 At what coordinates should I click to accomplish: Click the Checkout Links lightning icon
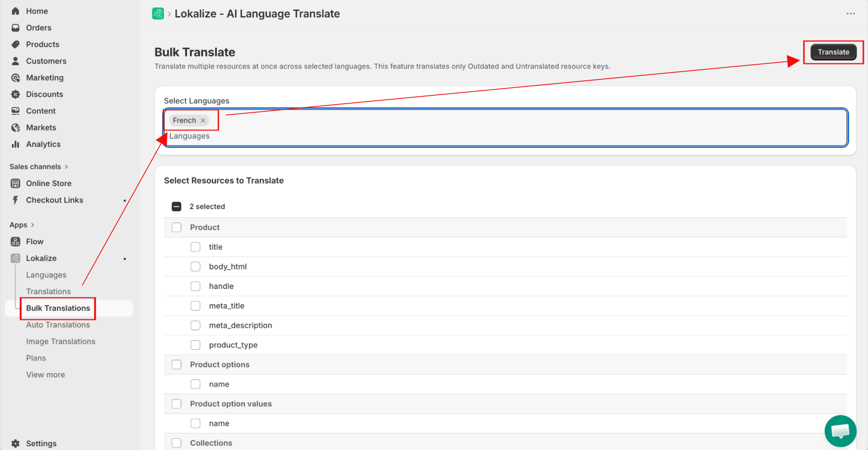15,200
